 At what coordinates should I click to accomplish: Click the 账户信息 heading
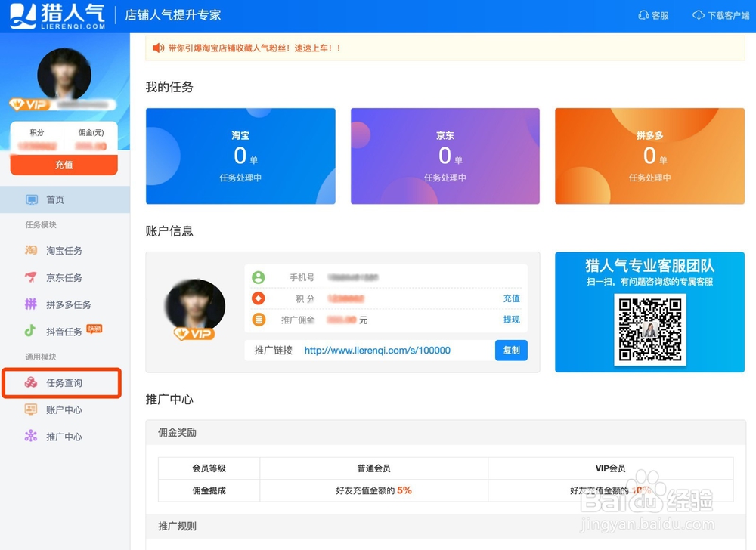point(169,231)
